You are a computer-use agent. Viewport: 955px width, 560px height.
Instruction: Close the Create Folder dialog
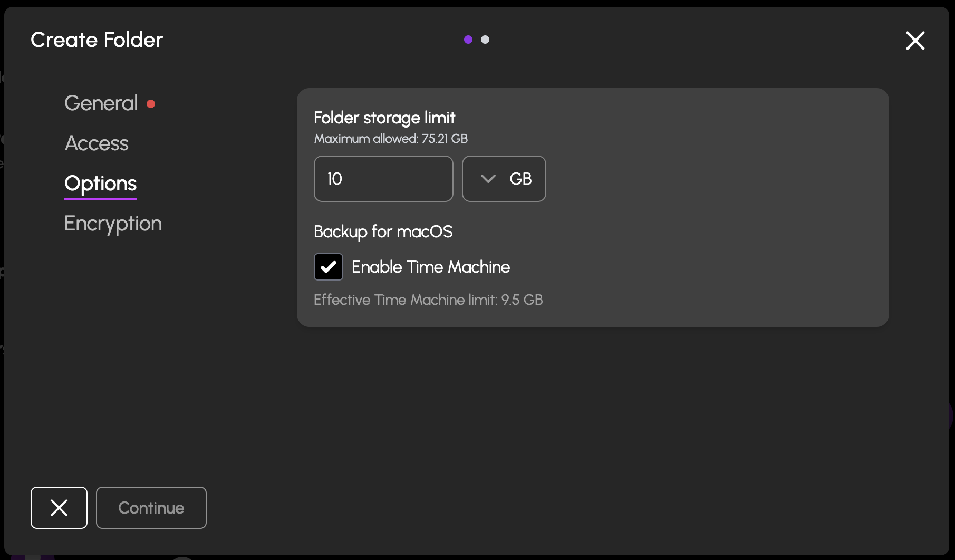click(915, 41)
